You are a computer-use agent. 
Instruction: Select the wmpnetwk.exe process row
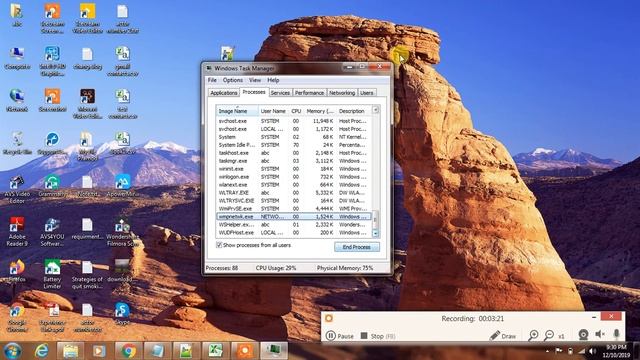point(293,217)
